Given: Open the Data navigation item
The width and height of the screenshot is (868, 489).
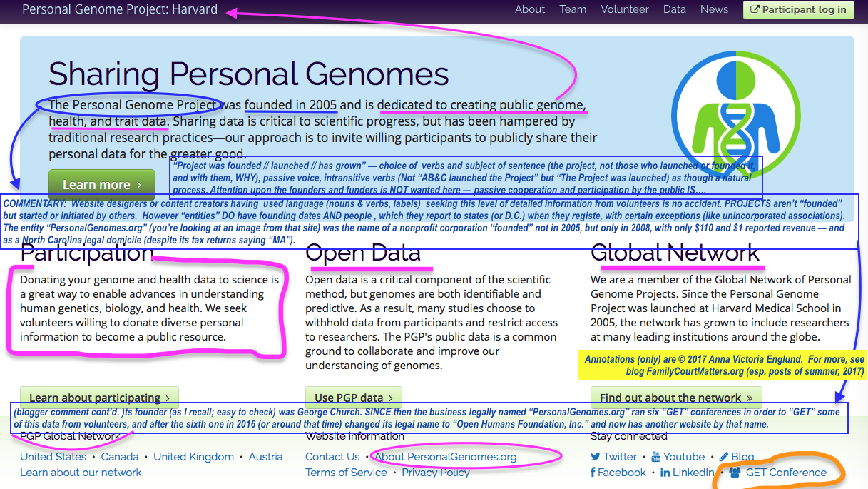Looking at the screenshot, I should [674, 9].
